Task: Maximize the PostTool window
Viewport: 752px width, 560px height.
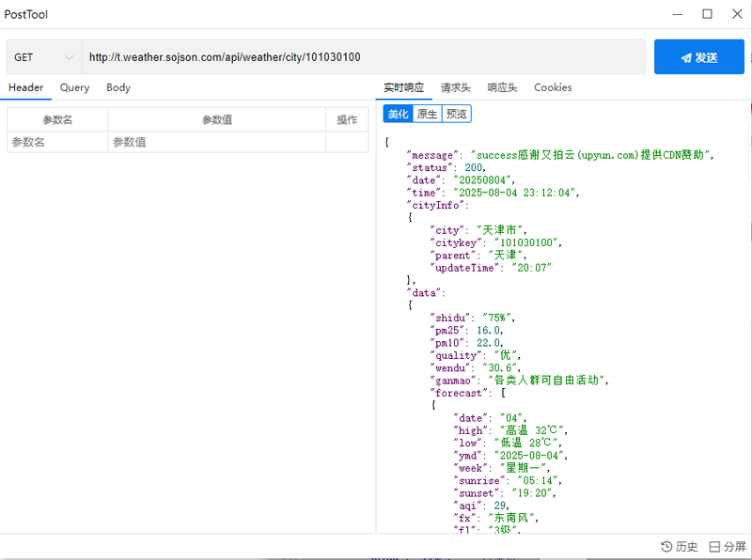Action: pyautogui.click(x=708, y=14)
